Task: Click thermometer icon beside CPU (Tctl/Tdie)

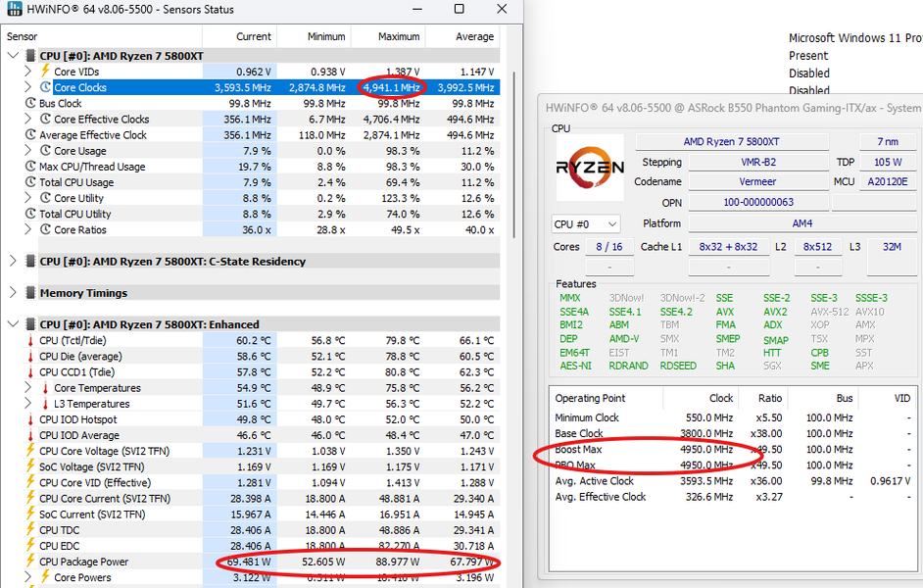Action: point(30,340)
